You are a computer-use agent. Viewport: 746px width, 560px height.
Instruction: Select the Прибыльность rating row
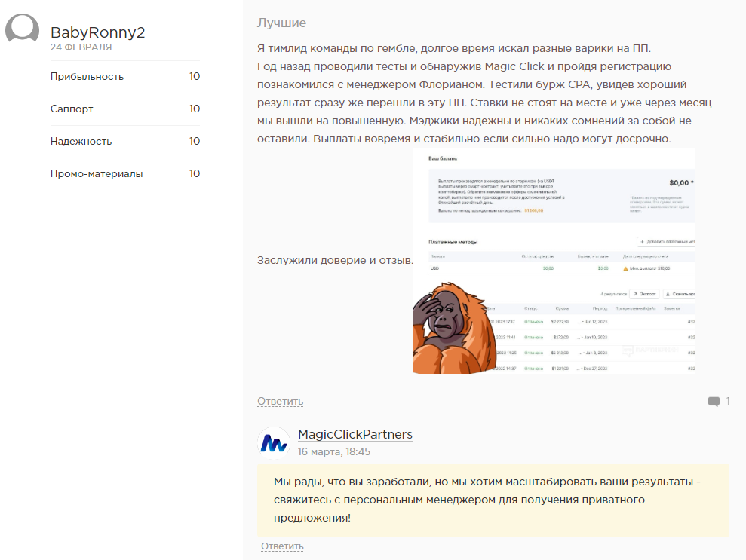(125, 77)
